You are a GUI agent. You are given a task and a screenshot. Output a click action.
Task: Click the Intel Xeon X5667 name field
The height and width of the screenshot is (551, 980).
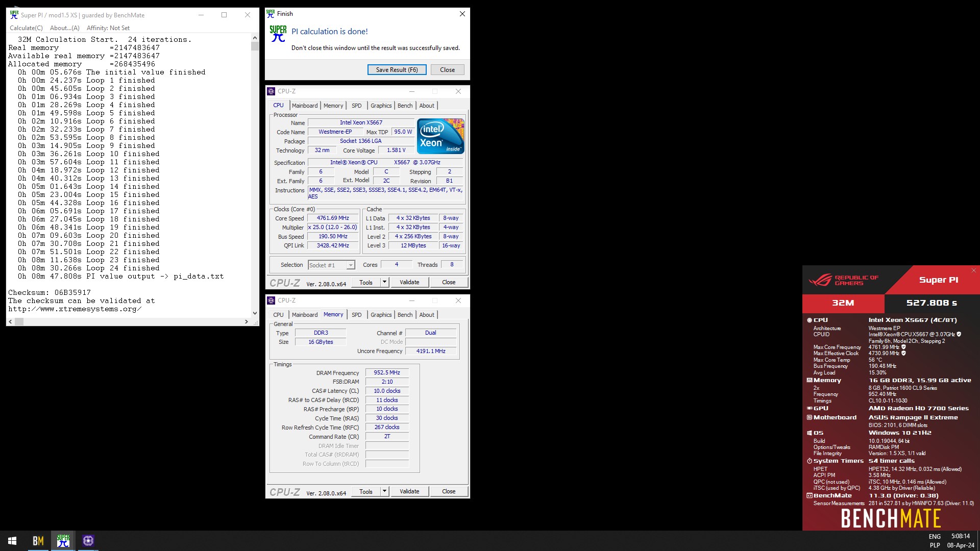[x=361, y=122]
